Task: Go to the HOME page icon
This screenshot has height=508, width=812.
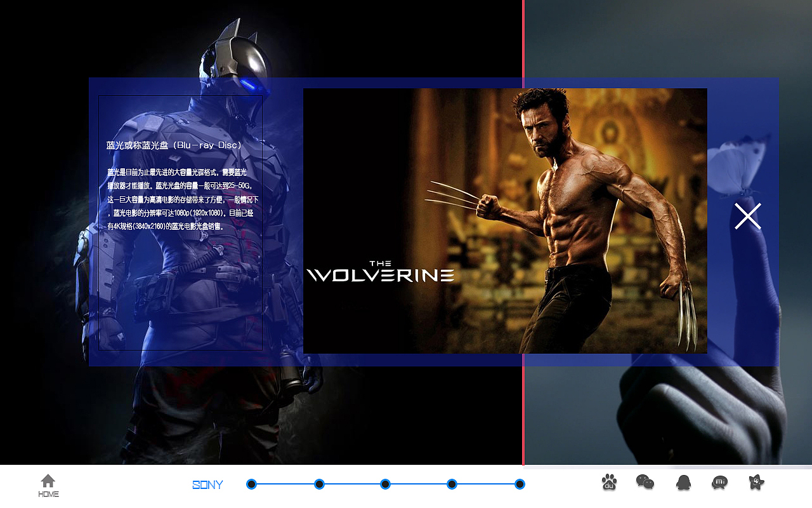Action: pyautogui.click(x=48, y=486)
